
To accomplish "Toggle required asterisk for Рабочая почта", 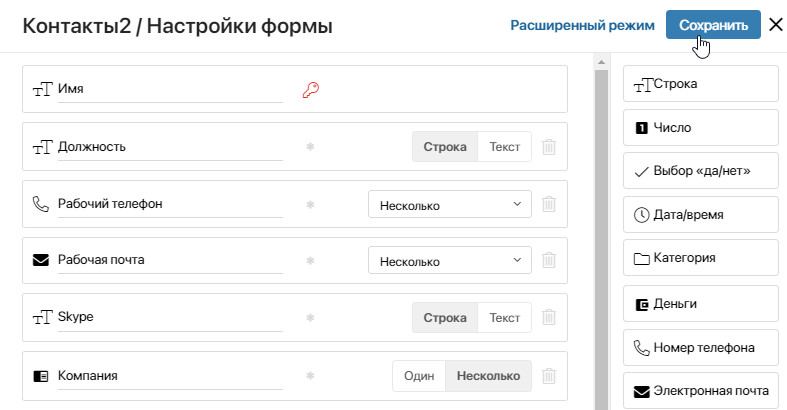I will coord(310,260).
